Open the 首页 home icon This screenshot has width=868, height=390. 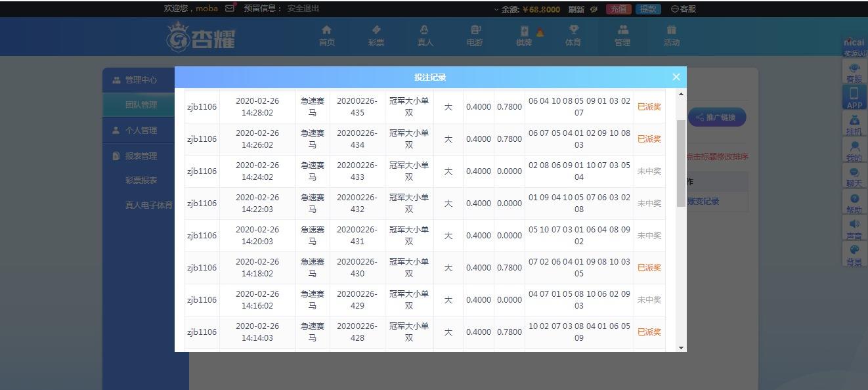pyautogui.click(x=326, y=30)
